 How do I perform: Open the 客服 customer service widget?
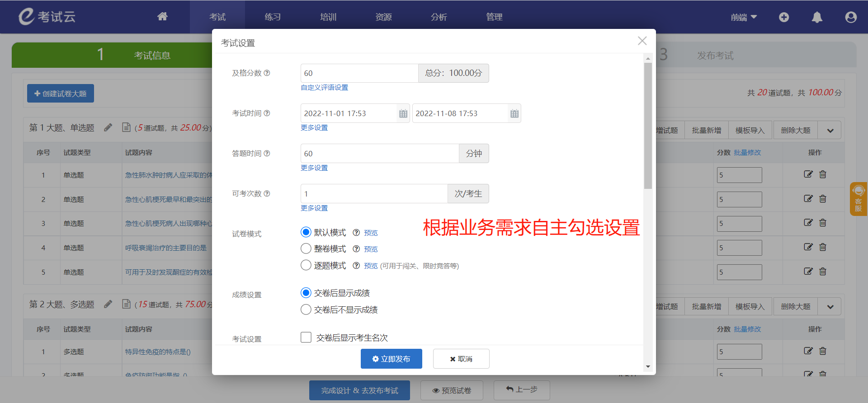pos(859,199)
